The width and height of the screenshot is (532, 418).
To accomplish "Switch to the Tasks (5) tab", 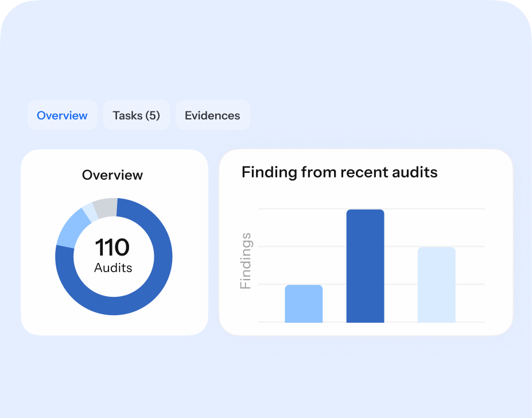I will pos(136,115).
